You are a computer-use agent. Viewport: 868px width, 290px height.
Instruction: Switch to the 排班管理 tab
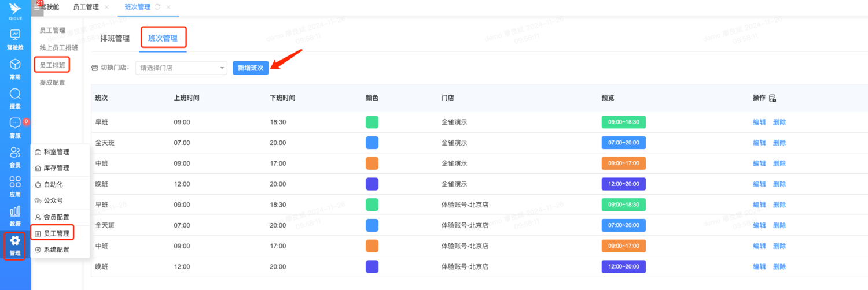[x=115, y=39]
